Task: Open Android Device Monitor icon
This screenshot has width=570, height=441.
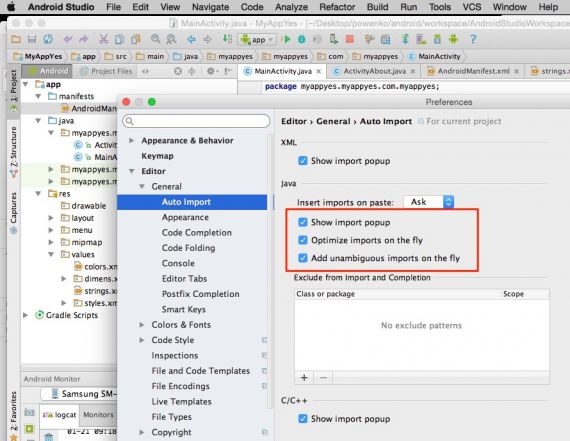Action: (x=453, y=39)
